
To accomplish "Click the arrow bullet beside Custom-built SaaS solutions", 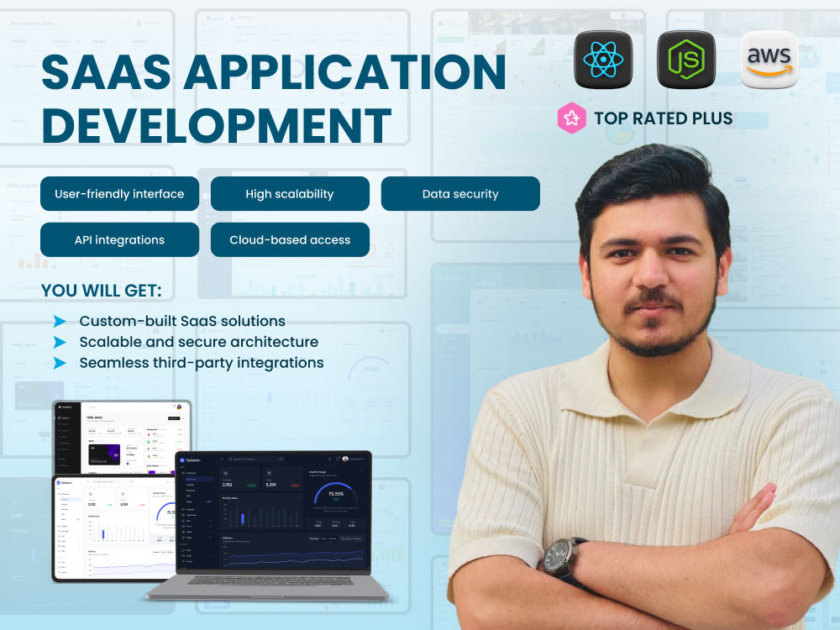I will (60, 321).
